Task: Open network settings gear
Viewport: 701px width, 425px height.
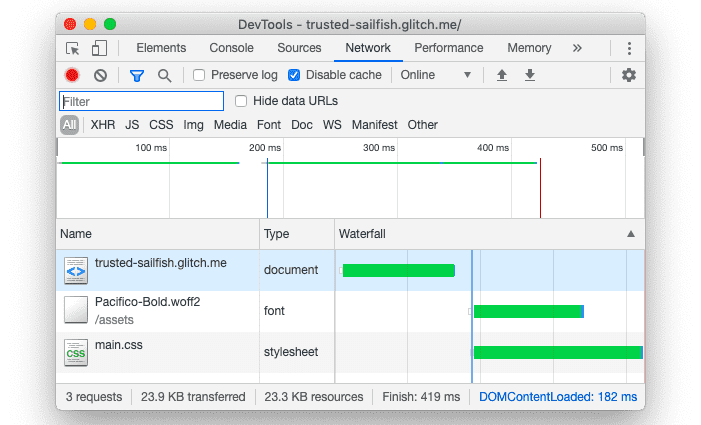Action: point(629,75)
